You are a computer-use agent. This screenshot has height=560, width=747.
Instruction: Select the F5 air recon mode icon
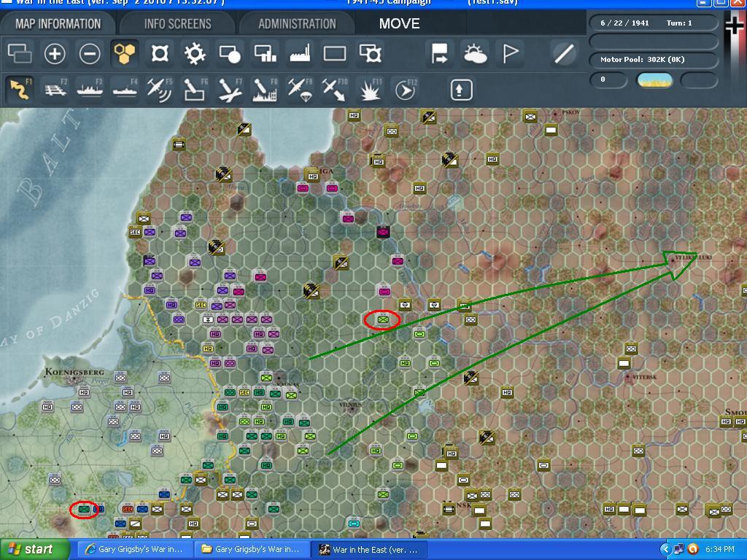159,90
